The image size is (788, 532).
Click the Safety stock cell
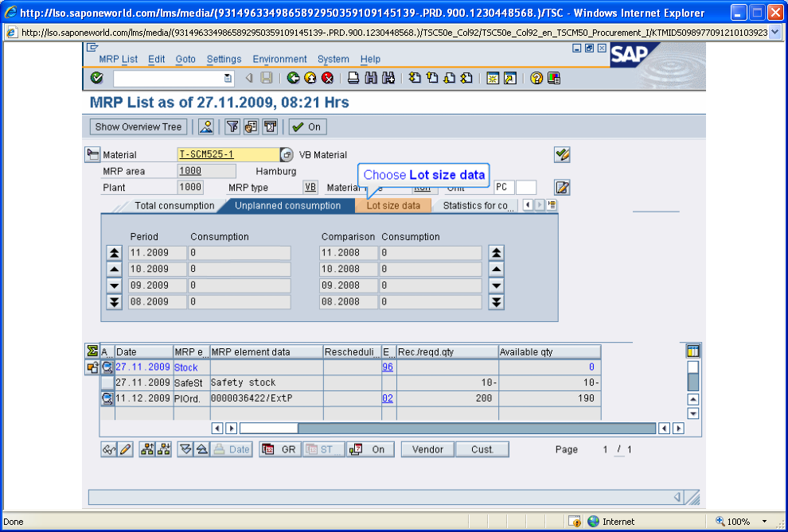267,383
